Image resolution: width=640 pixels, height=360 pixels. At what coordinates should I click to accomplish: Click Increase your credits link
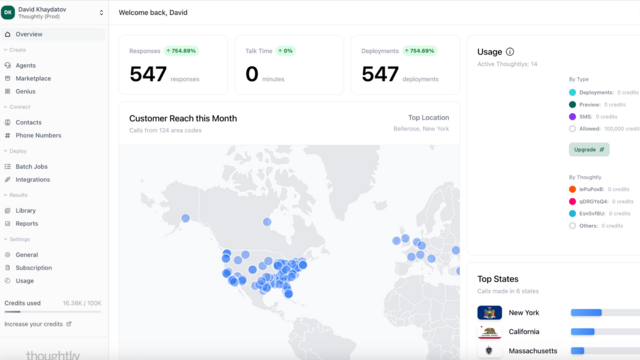(33, 324)
